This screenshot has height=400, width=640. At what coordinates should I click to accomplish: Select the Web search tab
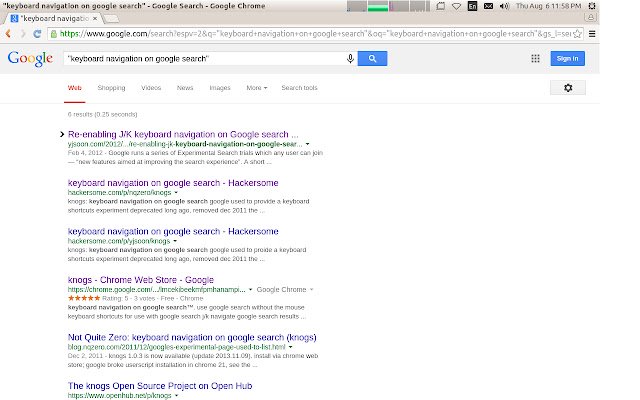pos(75,88)
